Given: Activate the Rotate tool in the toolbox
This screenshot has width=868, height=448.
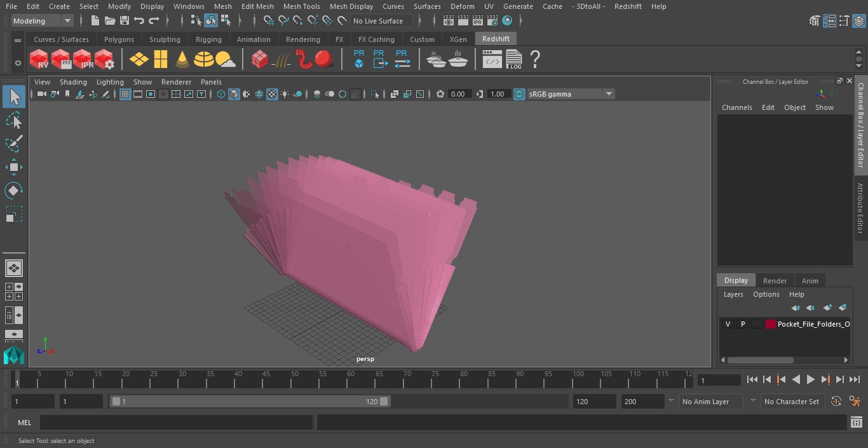Looking at the screenshot, I should [13, 191].
